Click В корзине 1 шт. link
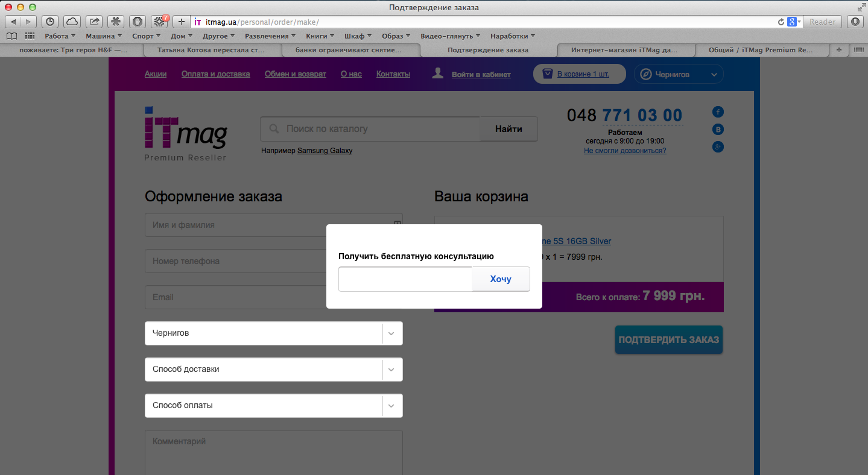 tap(583, 74)
